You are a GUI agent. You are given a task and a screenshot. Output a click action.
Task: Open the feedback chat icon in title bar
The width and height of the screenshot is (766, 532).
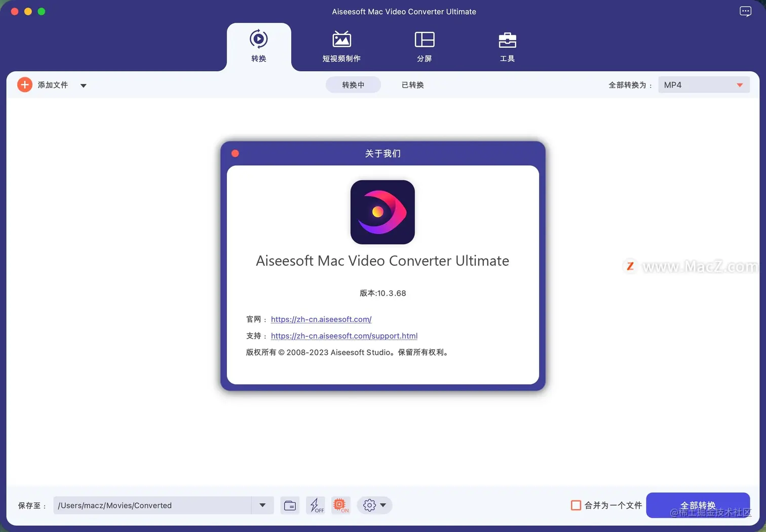[745, 12]
